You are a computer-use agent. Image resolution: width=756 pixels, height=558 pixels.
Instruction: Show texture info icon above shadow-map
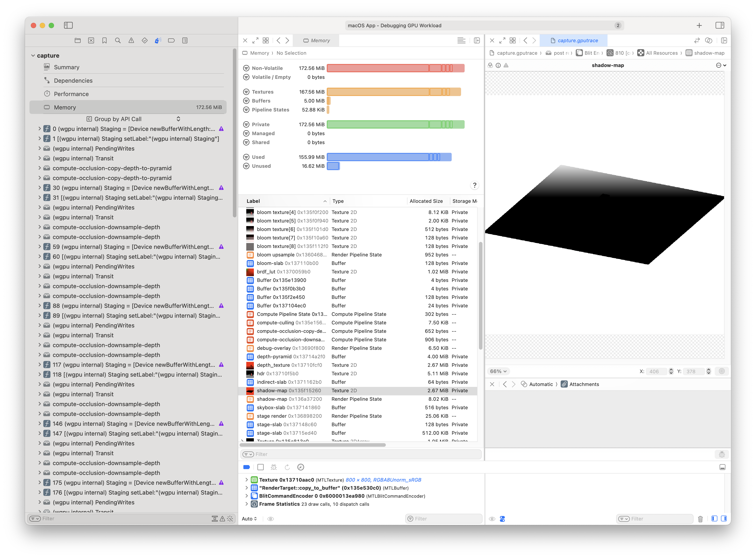(498, 65)
